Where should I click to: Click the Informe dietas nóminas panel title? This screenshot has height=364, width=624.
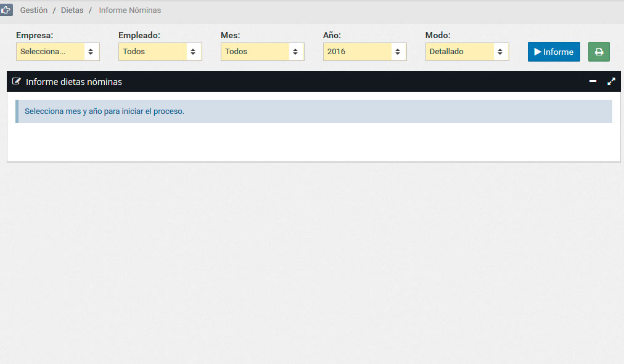pos(73,82)
